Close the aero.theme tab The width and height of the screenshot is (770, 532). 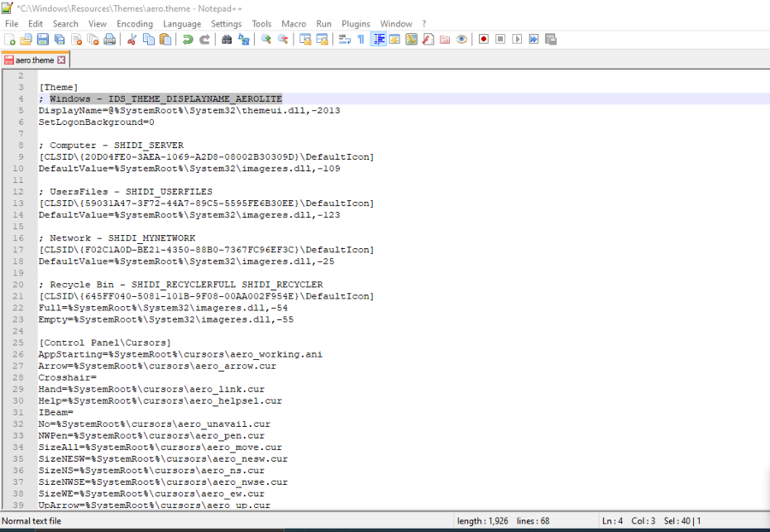tap(62, 60)
